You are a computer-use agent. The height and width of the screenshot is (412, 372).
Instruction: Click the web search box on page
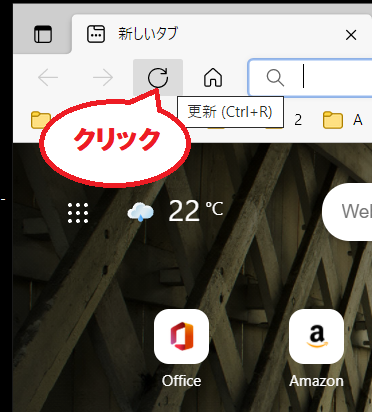point(347,211)
